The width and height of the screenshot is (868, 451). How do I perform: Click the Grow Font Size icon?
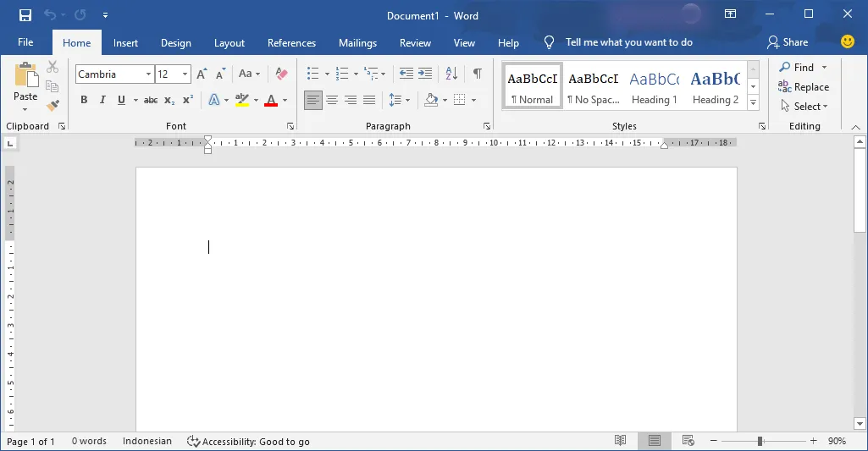(x=202, y=74)
